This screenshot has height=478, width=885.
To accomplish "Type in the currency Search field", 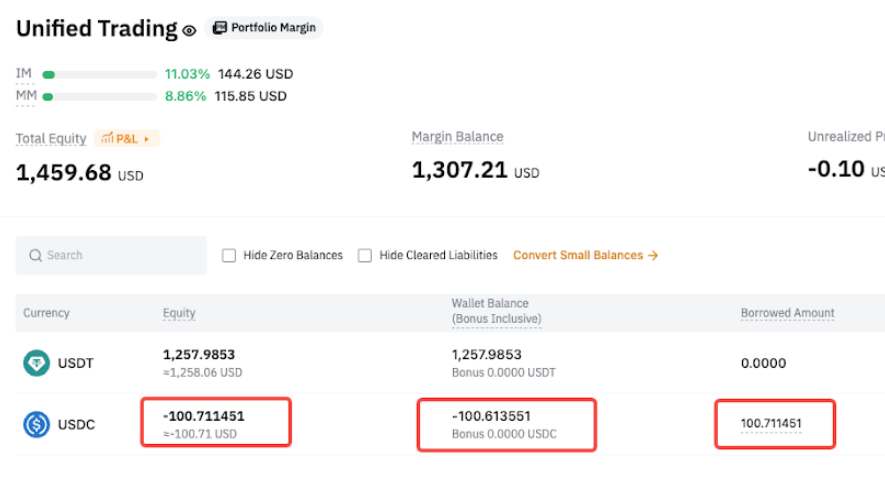I will pyautogui.click(x=120, y=256).
